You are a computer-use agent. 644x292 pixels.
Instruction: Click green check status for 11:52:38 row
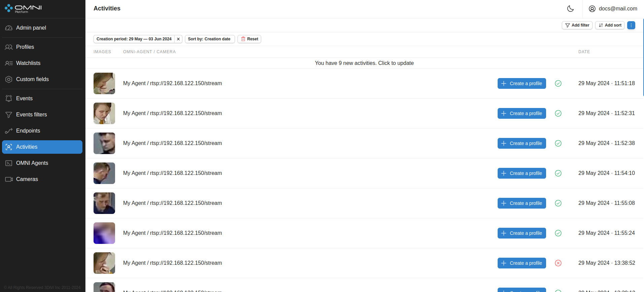tap(558, 143)
